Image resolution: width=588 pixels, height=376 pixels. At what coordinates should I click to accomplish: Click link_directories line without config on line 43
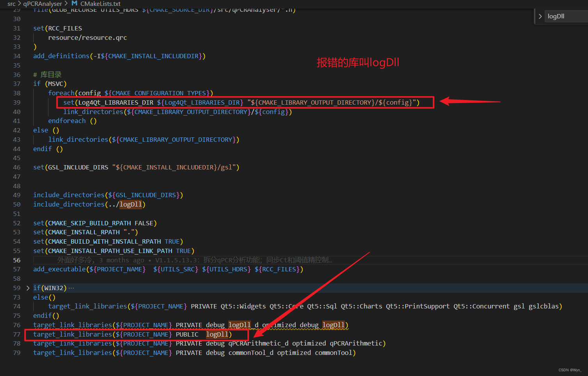click(x=144, y=139)
